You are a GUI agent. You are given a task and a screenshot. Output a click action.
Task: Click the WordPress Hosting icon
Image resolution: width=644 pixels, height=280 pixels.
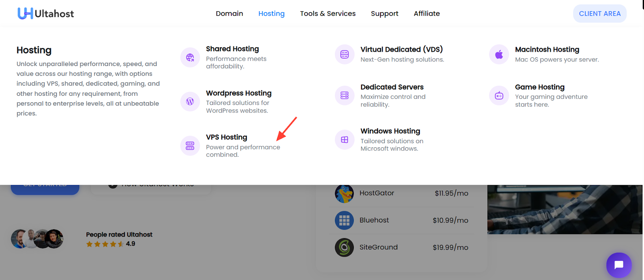point(190,101)
